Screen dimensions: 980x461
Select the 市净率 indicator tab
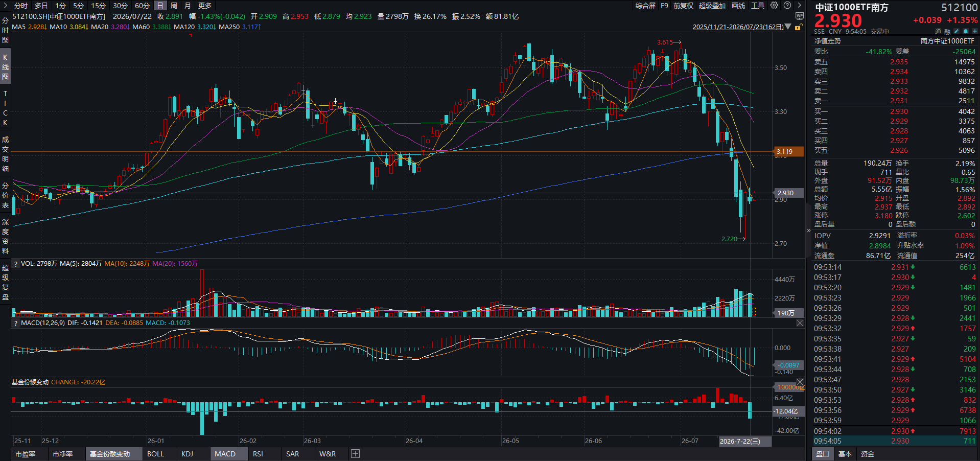click(63, 454)
